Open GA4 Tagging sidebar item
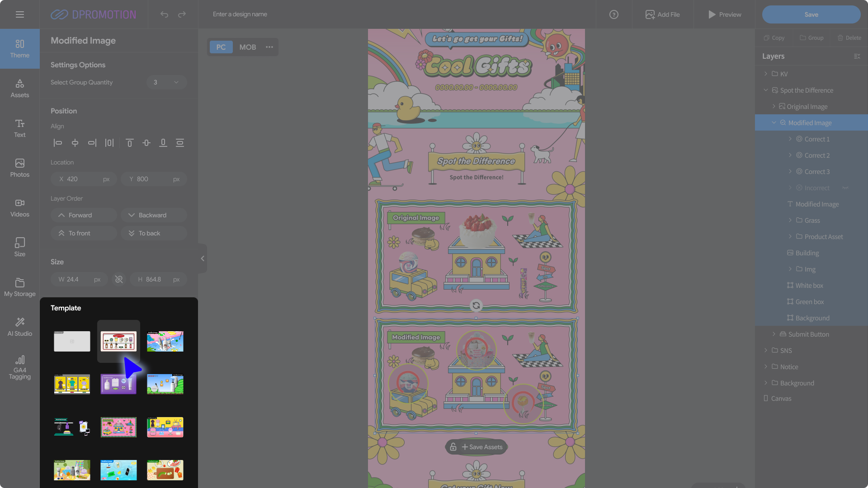 (x=19, y=367)
